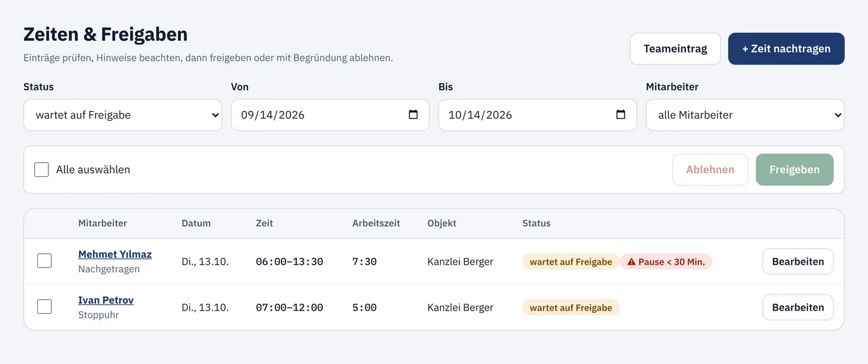Click the Teameintrag button
868x364 pixels.
click(675, 48)
